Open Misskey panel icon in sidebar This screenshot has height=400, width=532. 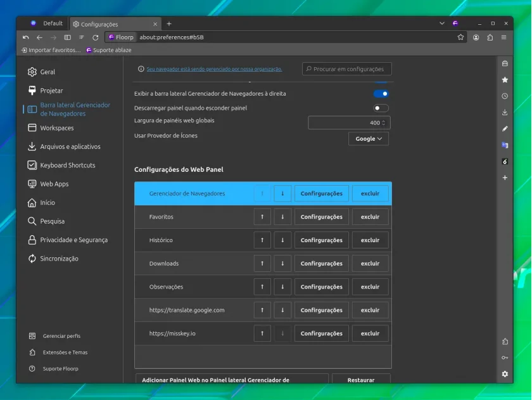click(x=505, y=161)
